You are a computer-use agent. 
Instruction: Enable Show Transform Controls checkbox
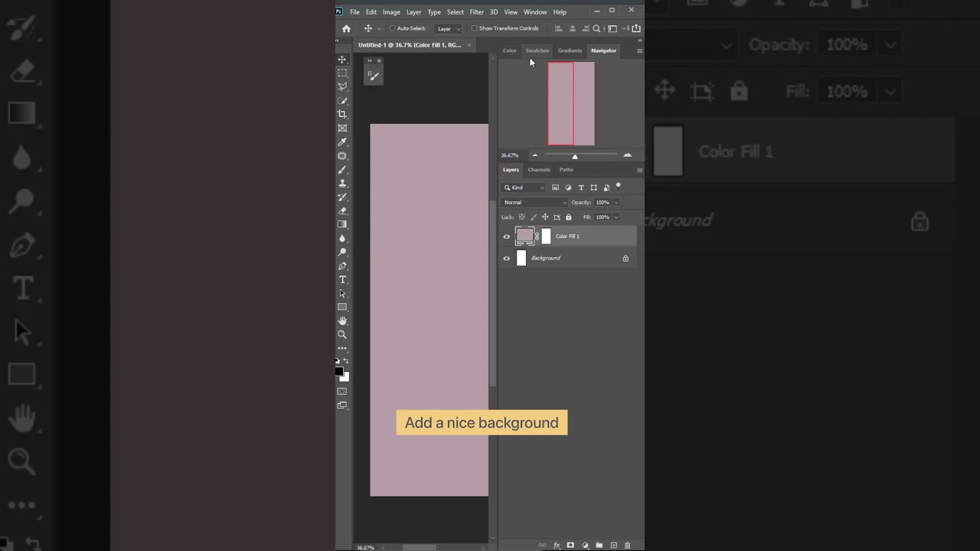[x=474, y=28]
